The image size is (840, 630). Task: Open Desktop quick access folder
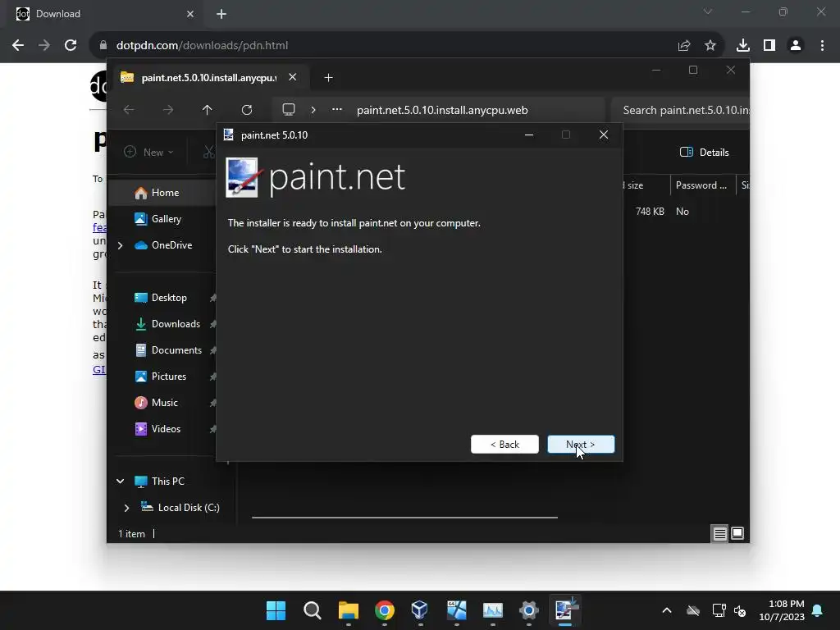pos(169,297)
